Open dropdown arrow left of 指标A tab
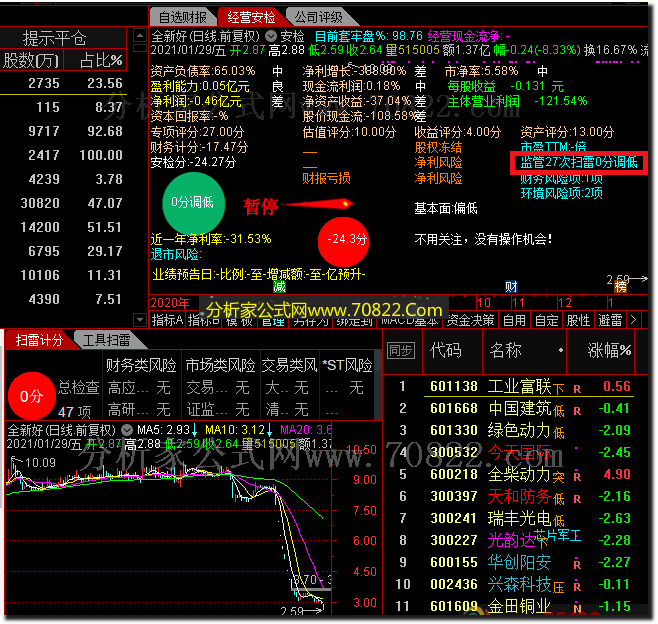Screen dimensions: 658x624 tap(140, 320)
